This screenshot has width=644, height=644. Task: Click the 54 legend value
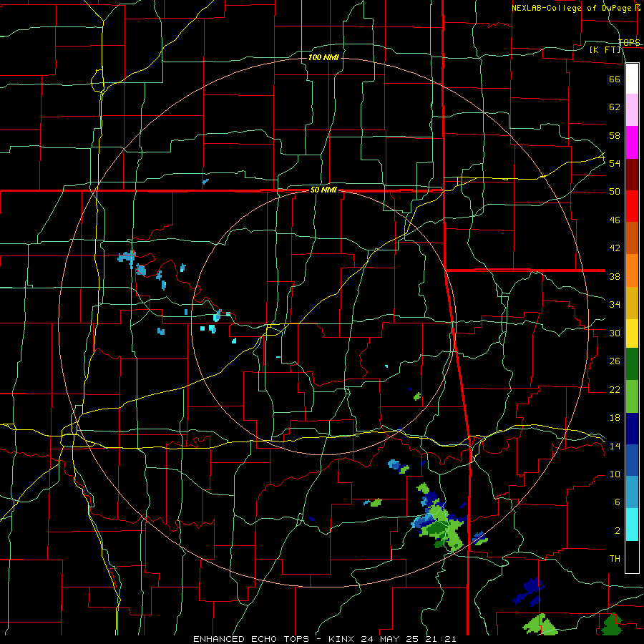615,163
